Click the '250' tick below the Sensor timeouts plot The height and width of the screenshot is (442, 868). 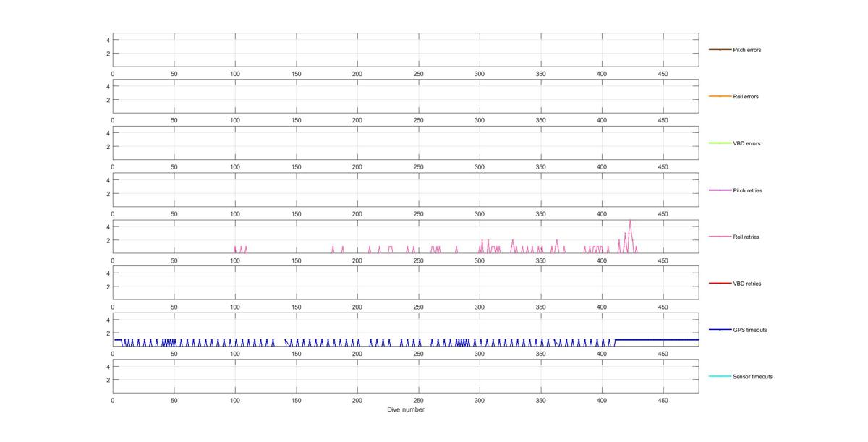pos(418,399)
